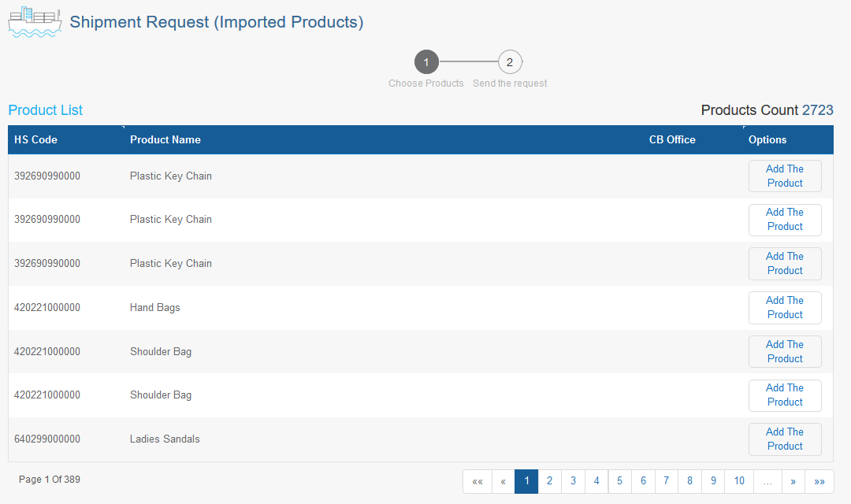851x504 pixels.
Task: Add the first Shoulder Bag product
Action: click(785, 351)
